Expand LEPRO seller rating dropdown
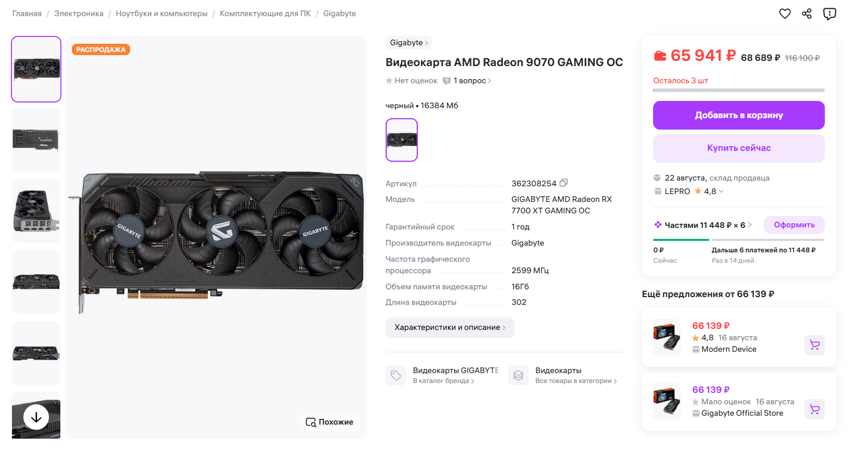 [x=721, y=191]
